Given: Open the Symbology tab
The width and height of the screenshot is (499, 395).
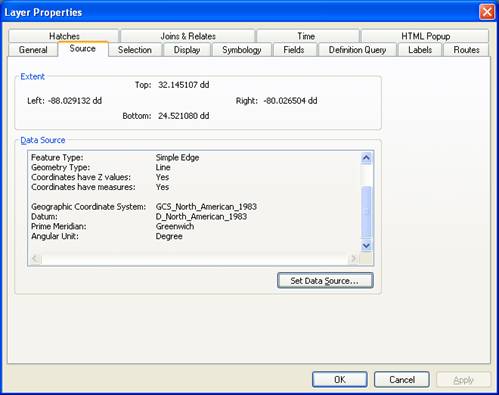Looking at the screenshot, I should (242, 50).
